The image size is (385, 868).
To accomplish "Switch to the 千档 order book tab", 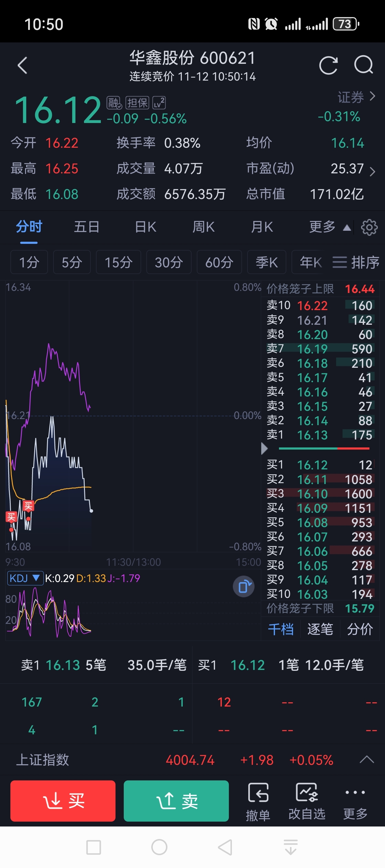I will 281,629.
